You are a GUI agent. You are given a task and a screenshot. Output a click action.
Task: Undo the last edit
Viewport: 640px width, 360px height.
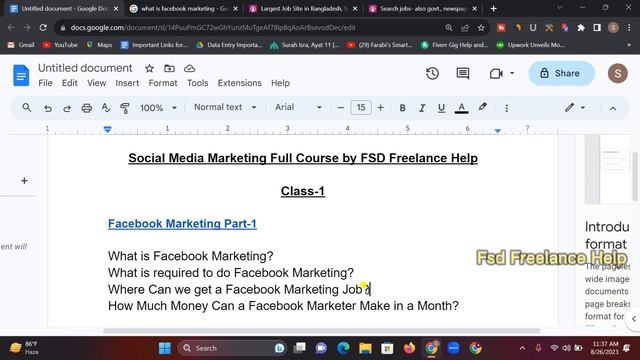pyautogui.click(x=48, y=108)
